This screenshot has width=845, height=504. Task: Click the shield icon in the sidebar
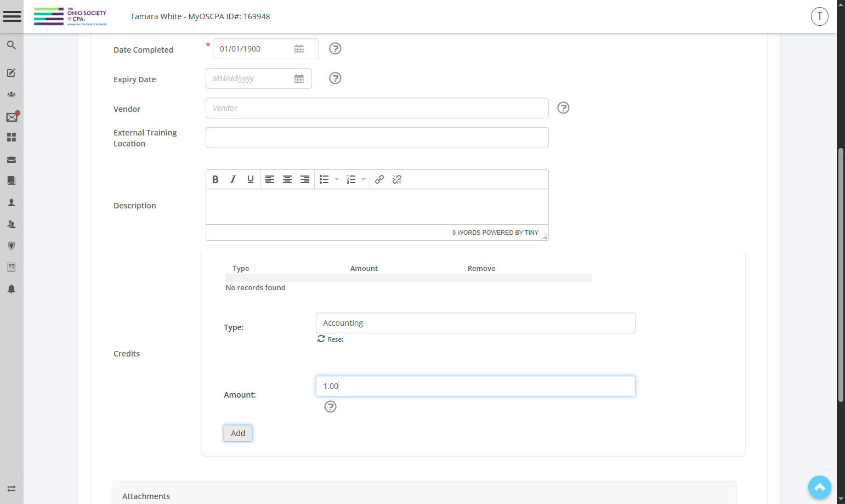pos(11,246)
